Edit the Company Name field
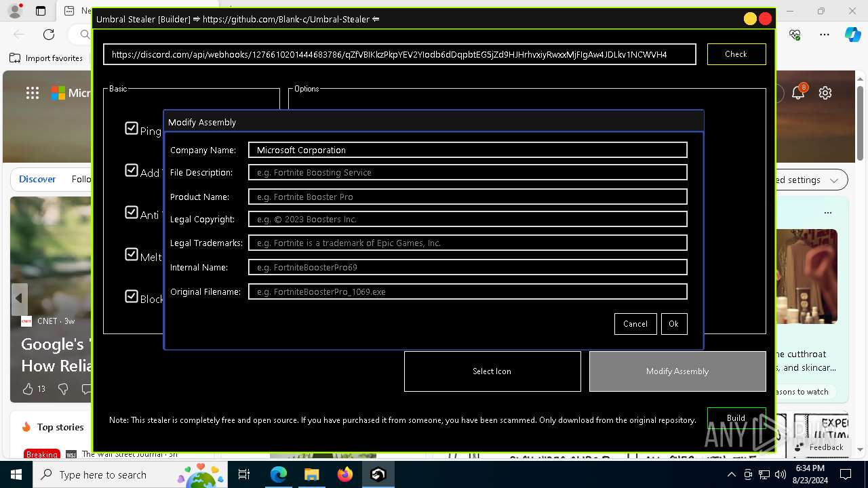 pos(467,150)
